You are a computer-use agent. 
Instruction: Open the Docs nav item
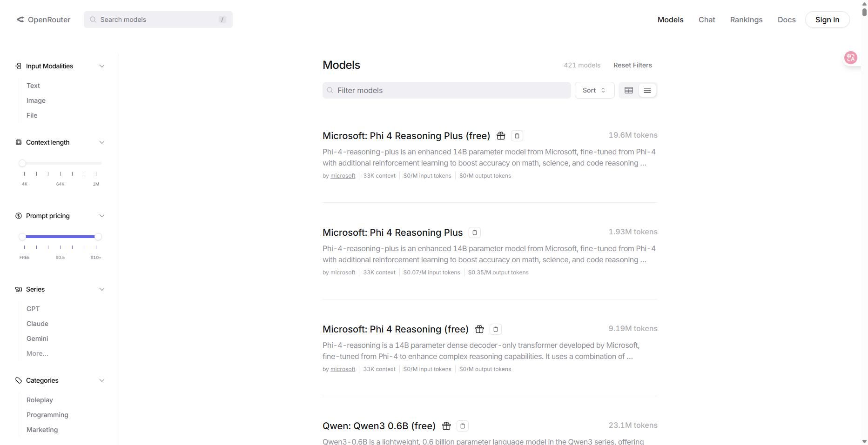[787, 20]
